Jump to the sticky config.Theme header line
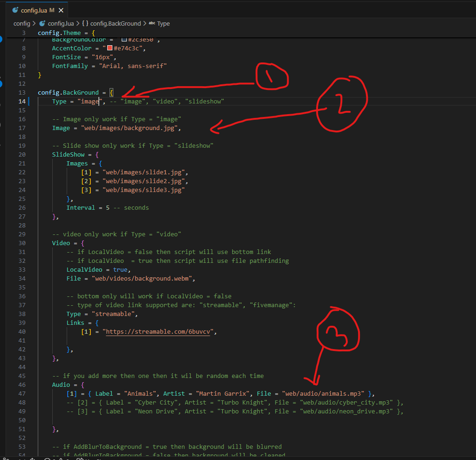This screenshot has height=460, width=476. [66, 33]
